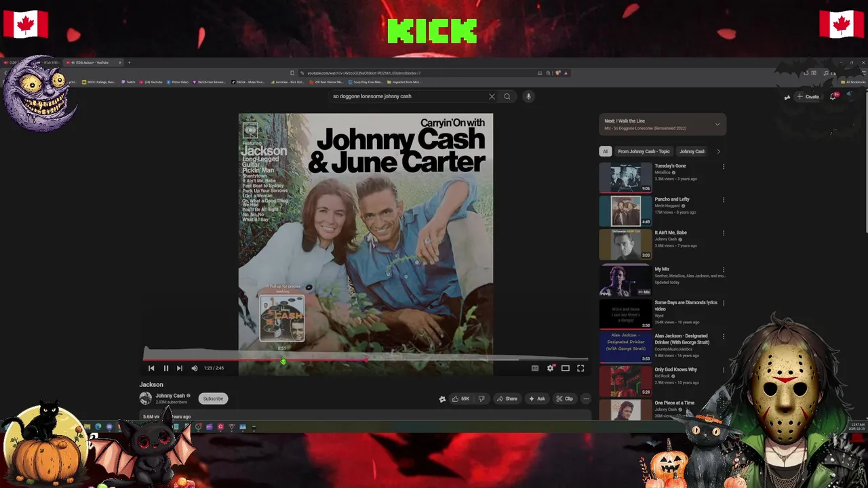
Task: Open options menu for Tuesday's Gone
Action: point(724,166)
